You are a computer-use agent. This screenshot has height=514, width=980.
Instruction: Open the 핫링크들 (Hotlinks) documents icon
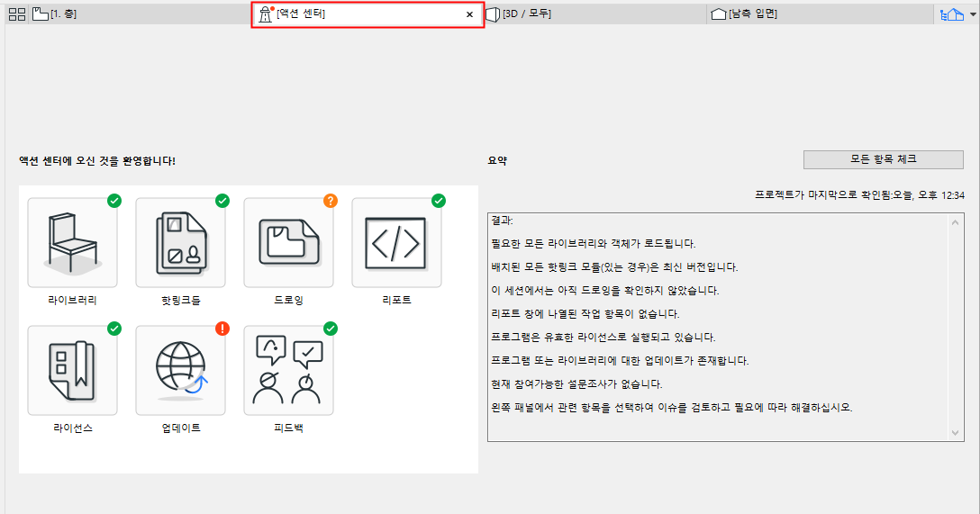coord(181,243)
